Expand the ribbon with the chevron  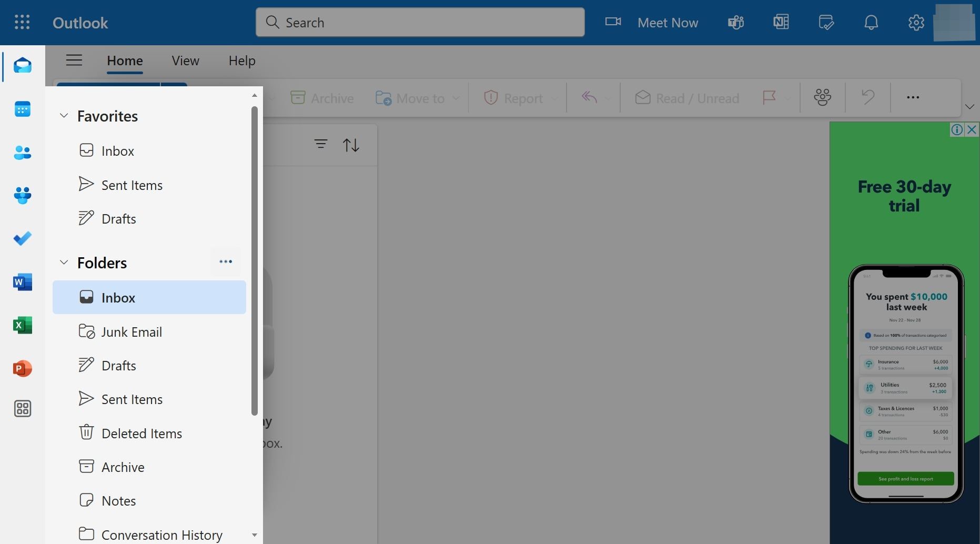click(x=969, y=107)
